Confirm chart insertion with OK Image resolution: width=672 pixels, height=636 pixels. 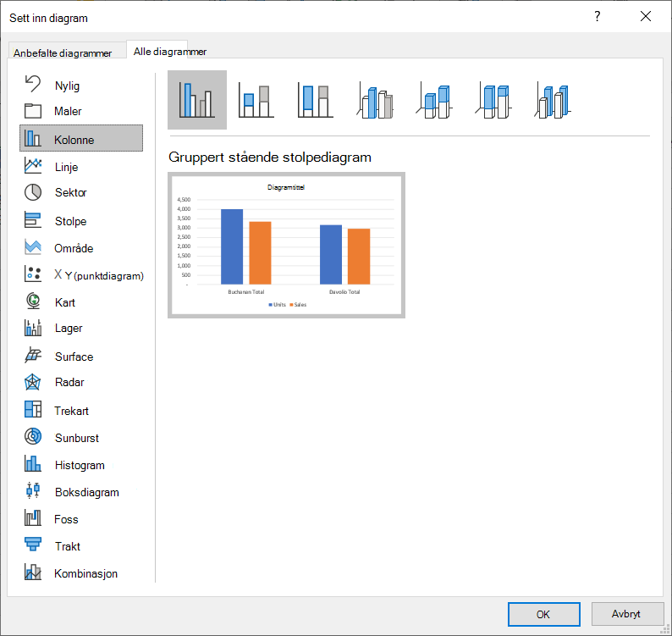click(544, 614)
